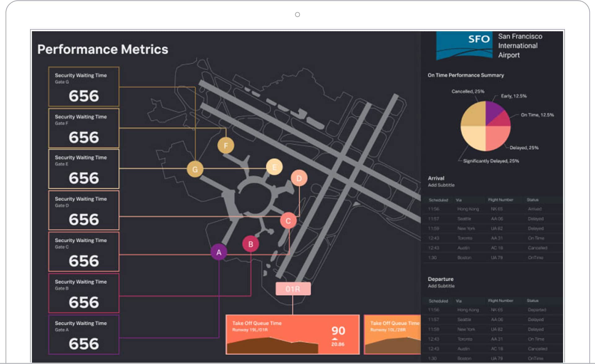Open Take Off Queue Time 10L/28R card
The height and width of the screenshot is (364, 595).
(392, 335)
